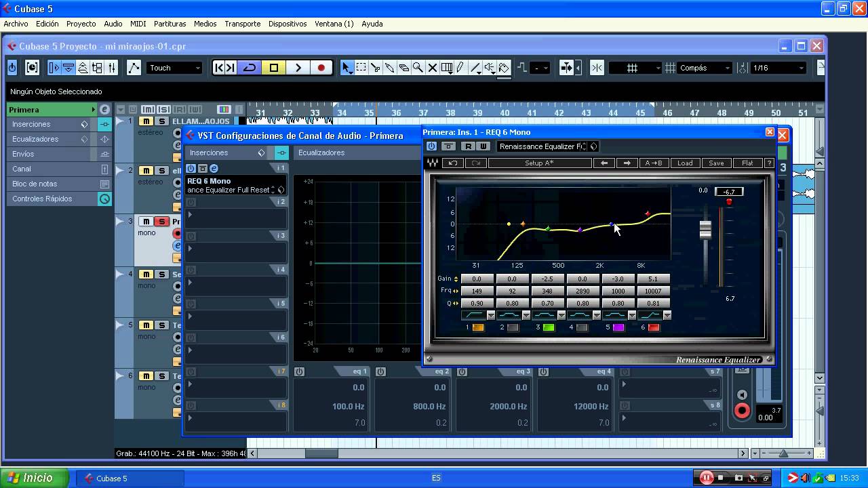Select the Draw pencil tool

tap(460, 67)
